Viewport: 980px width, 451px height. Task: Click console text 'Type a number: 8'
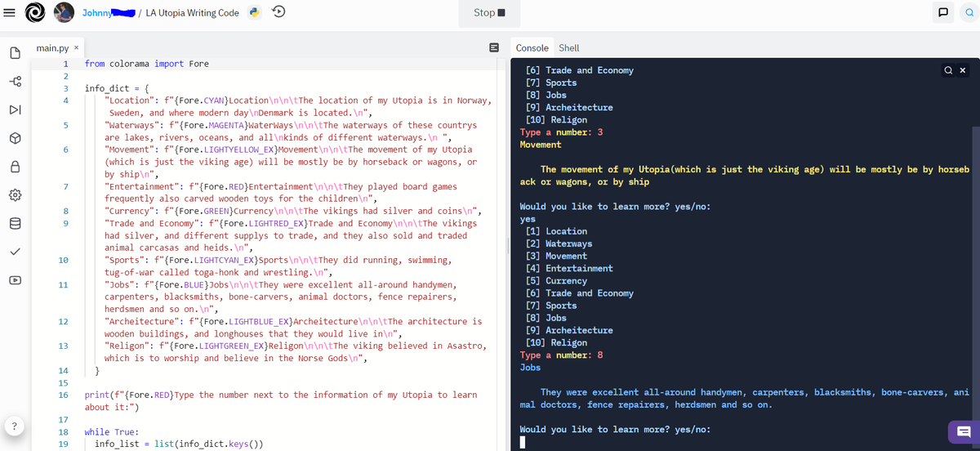click(x=562, y=355)
